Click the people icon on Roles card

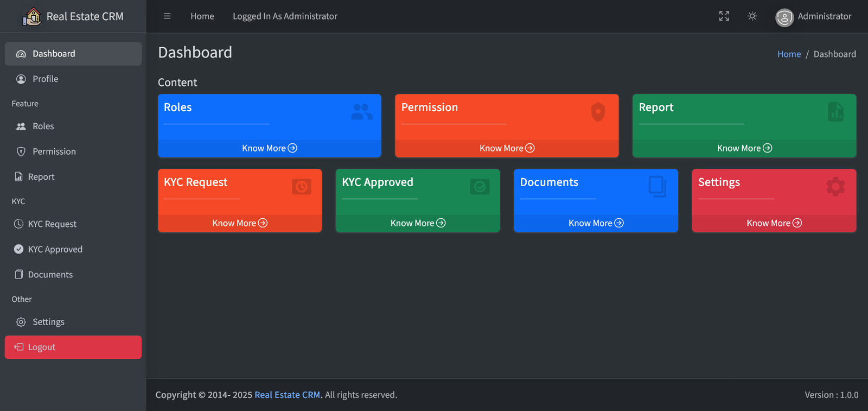click(x=361, y=112)
